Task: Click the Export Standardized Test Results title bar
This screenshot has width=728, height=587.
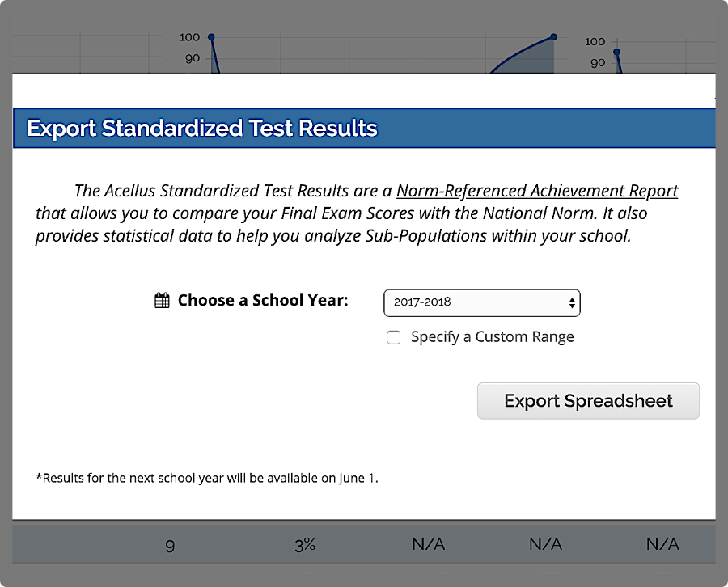Action: (x=364, y=127)
